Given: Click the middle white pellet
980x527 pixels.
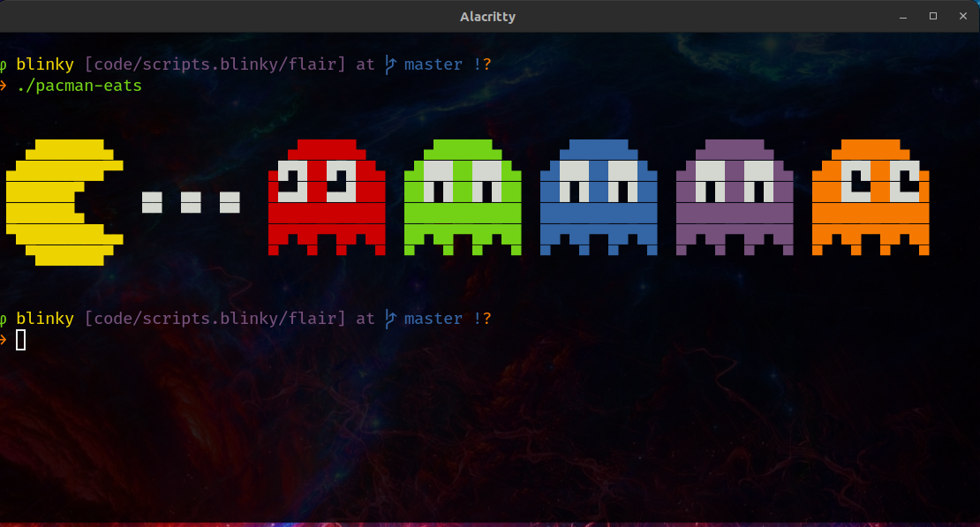Looking at the screenshot, I should click(191, 202).
